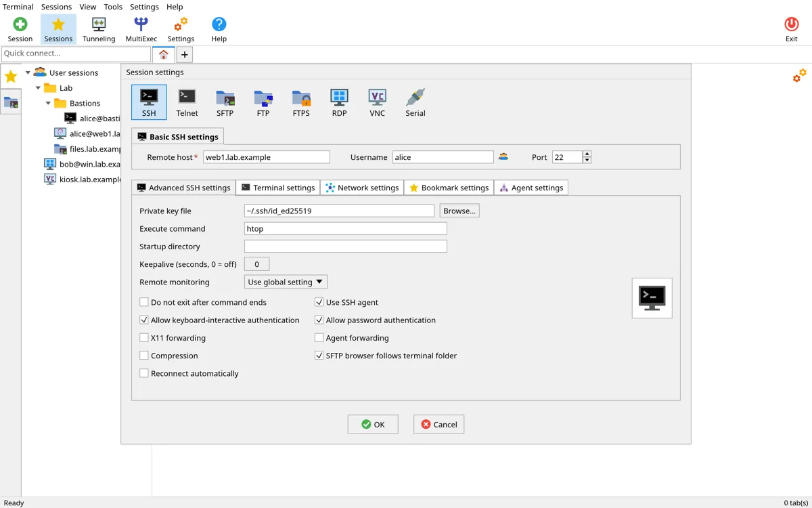Open the Settings menu in menu bar
Screen dimensions: 812x508
(x=144, y=7)
